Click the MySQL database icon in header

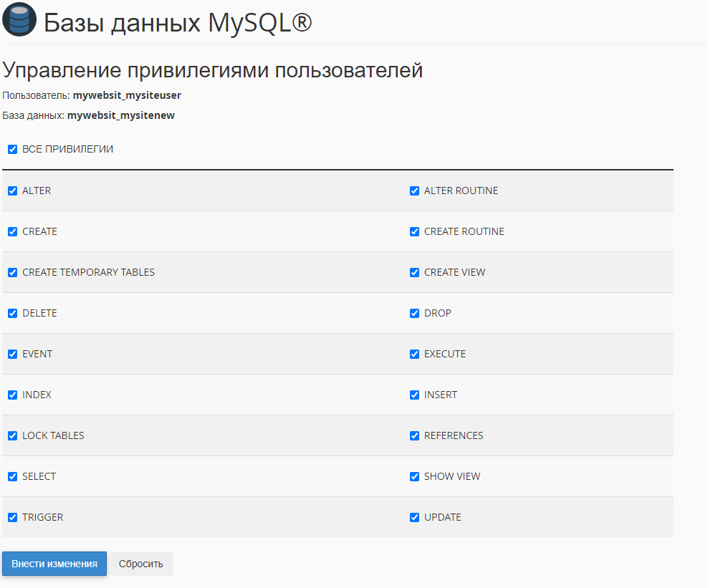(19, 19)
